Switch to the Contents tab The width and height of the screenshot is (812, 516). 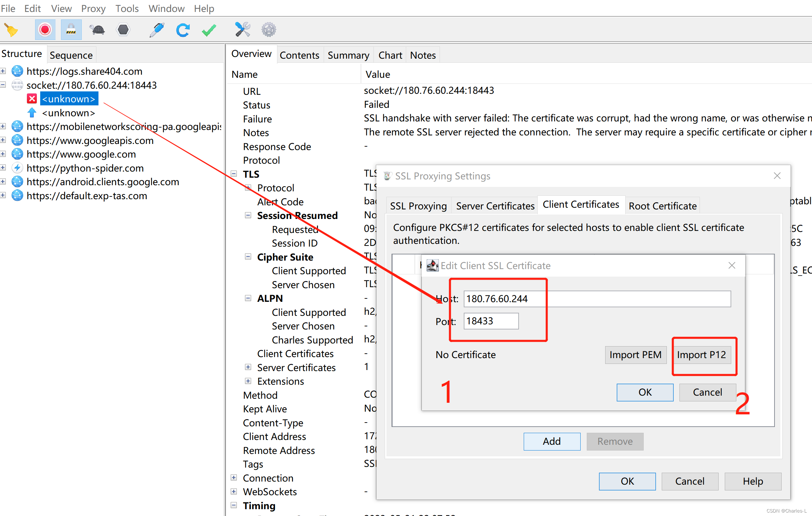(x=300, y=55)
